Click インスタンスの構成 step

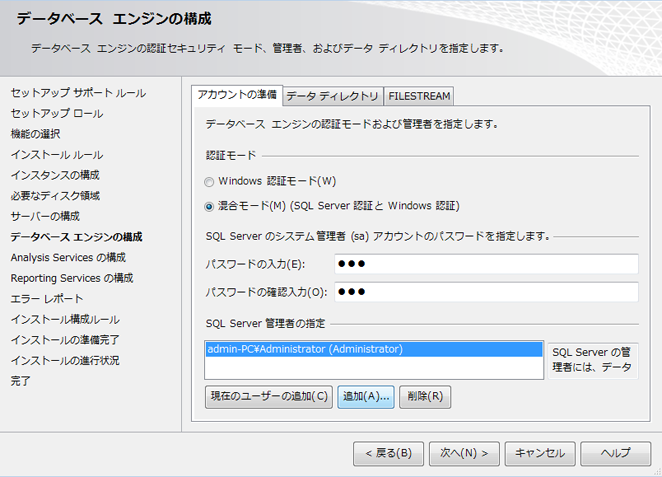(x=55, y=175)
